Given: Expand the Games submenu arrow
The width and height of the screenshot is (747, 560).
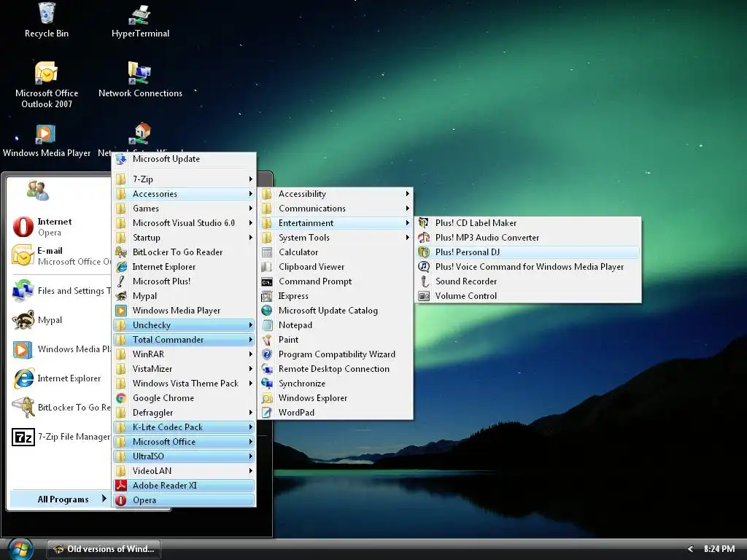Looking at the screenshot, I should (x=251, y=209).
